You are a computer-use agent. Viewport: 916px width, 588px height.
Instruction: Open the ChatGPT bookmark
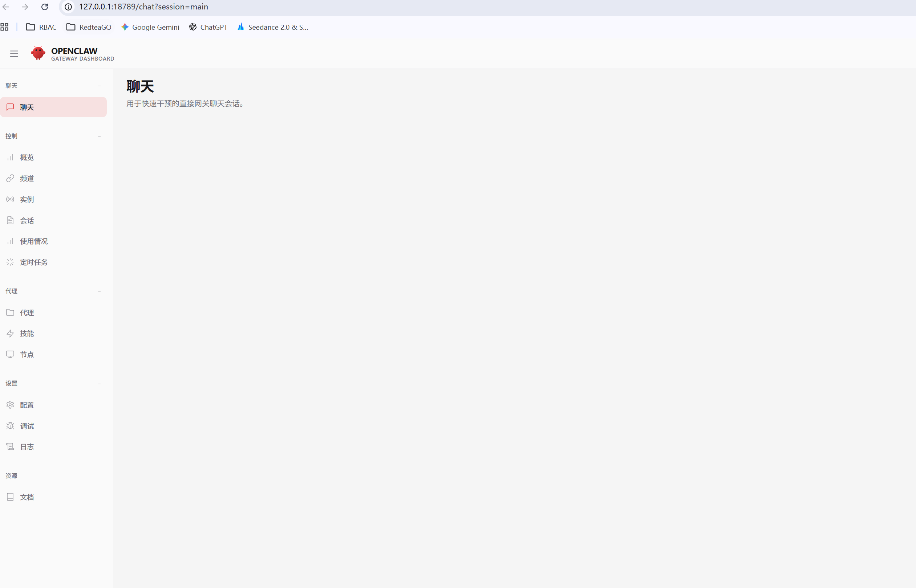[x=208, y=27]
